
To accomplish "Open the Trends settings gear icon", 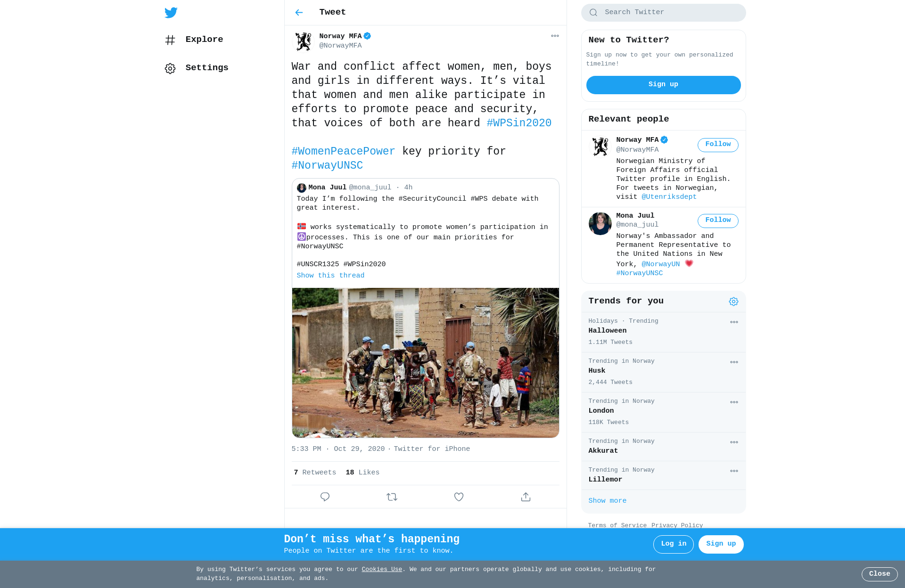I will (x=733, y=302).
